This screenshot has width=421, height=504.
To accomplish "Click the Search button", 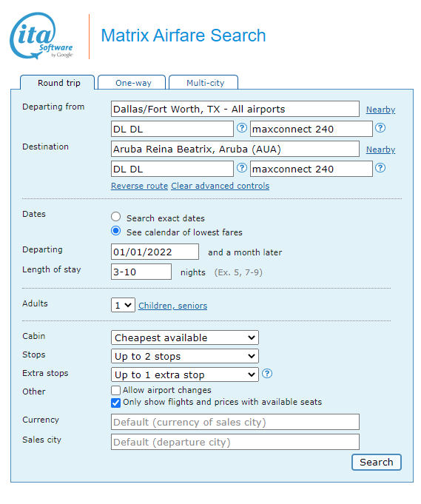I will [377, 463].
